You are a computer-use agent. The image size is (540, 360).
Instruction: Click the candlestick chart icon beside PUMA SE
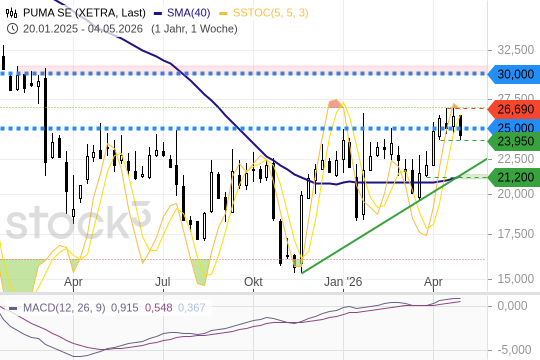click(11, 13)
